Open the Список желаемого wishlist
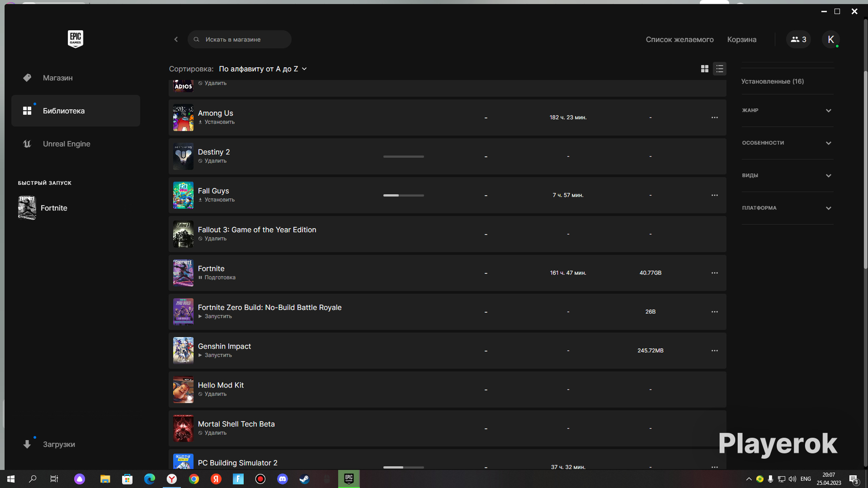This screenshot has height=488, width=868. (x=680, y=40)
